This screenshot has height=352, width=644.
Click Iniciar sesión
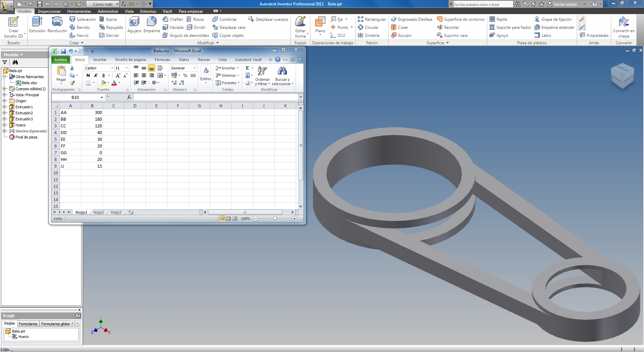click(x=562, y=4)
